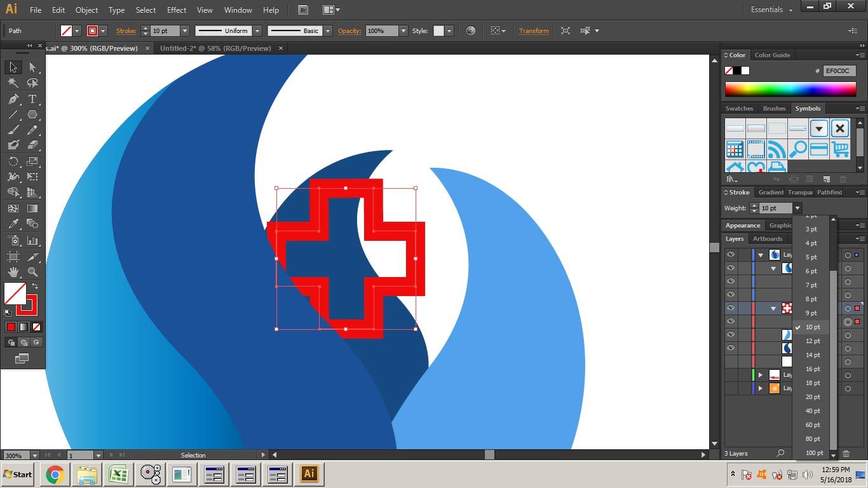
Task: Toggle visibility of the selected path row (double-ring target)
Action: coord(731,322)
